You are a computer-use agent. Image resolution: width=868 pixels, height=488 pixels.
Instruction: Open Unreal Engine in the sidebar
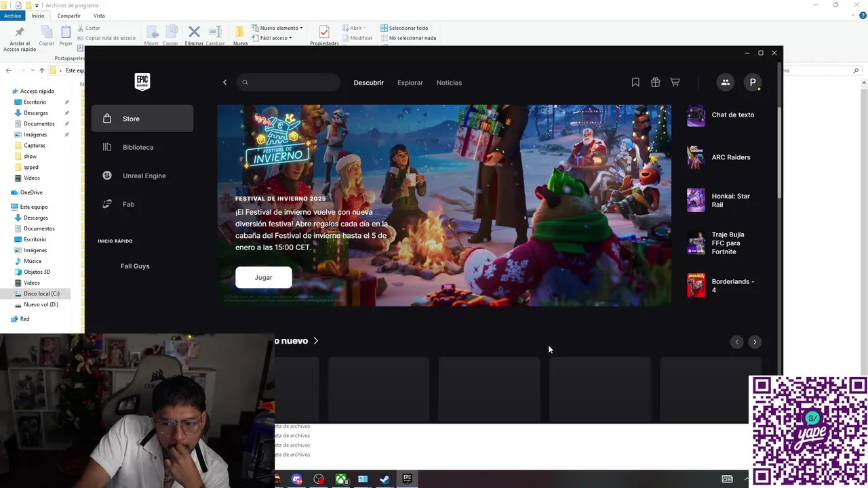coord(142,176)
